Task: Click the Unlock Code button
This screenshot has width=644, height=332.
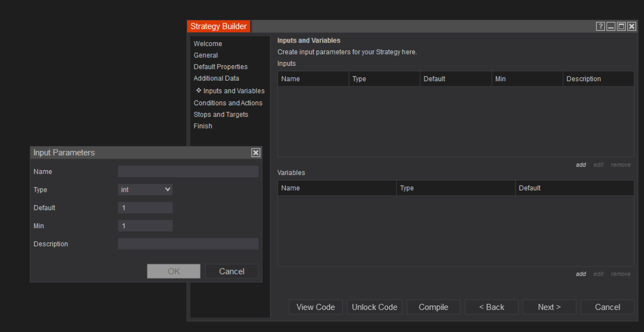Action: (375, 307)
